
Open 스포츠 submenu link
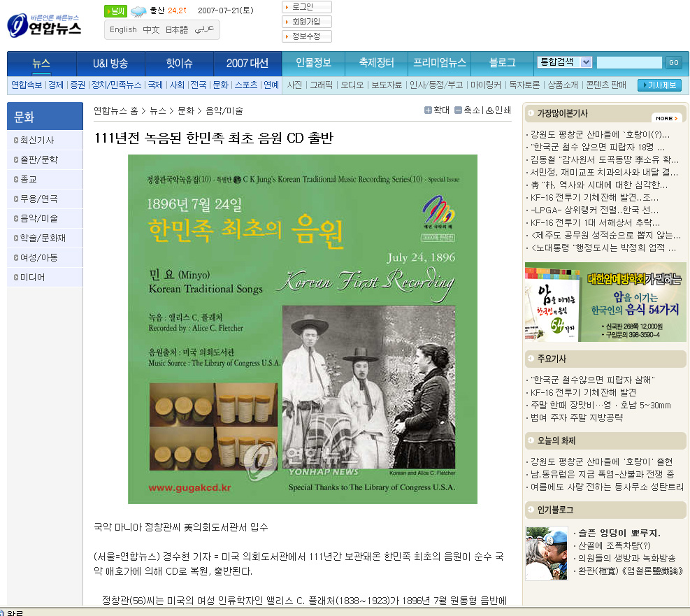pos(246,85)
